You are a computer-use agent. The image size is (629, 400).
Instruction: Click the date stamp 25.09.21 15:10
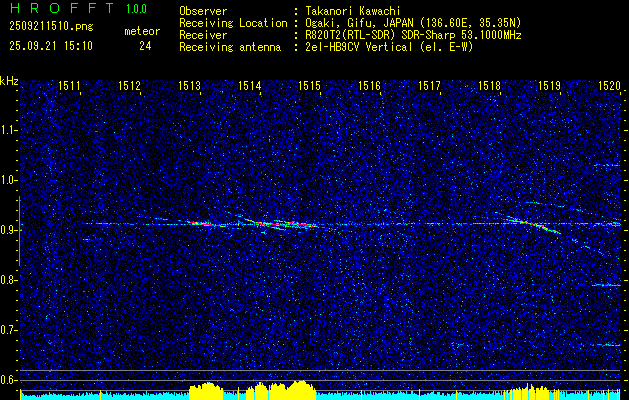point(51,46)
